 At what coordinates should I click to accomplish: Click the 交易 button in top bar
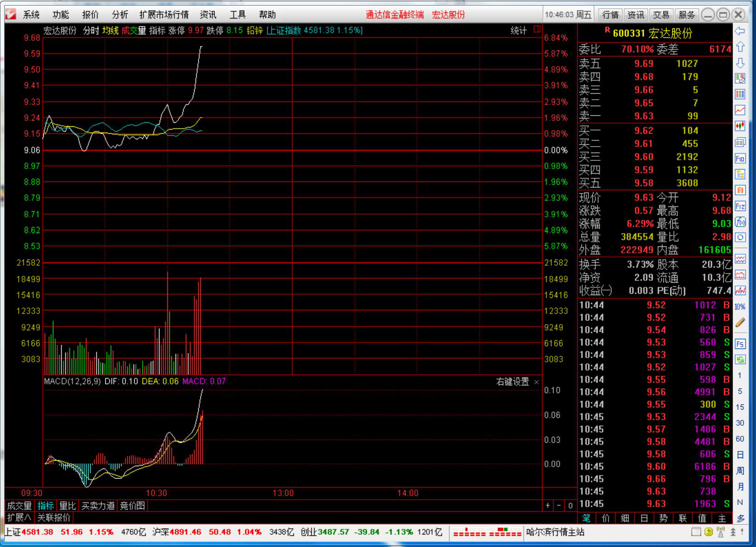[x=661, y=15]
